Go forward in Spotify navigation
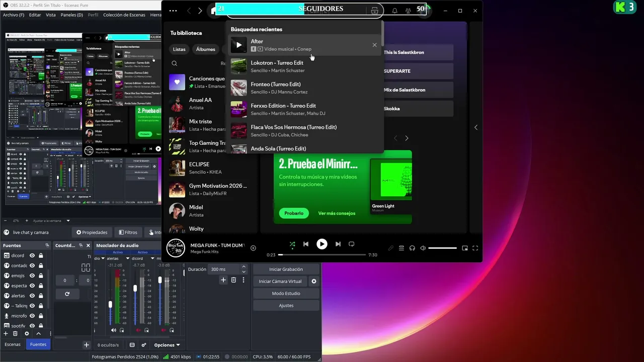 [x=200, y=11]
